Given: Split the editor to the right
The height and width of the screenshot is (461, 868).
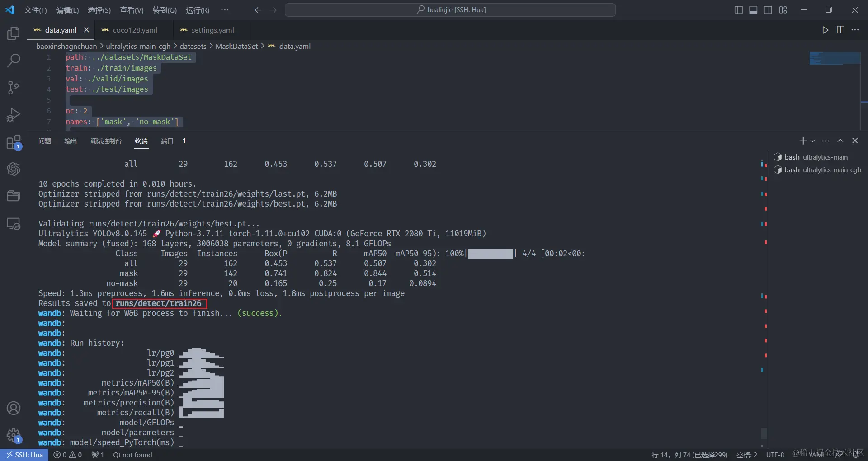Looking at the screenshot, I should 840,30.
